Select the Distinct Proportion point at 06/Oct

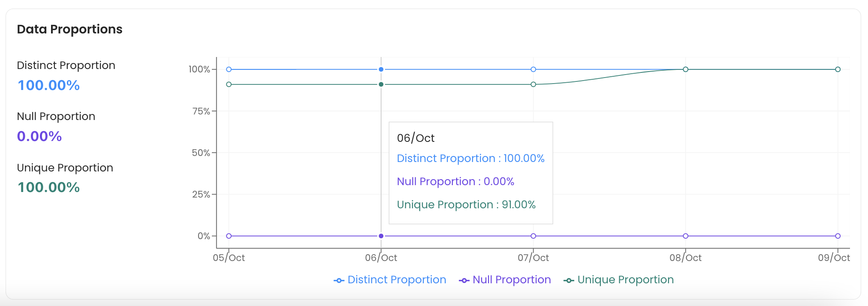(x=381, y=69)
